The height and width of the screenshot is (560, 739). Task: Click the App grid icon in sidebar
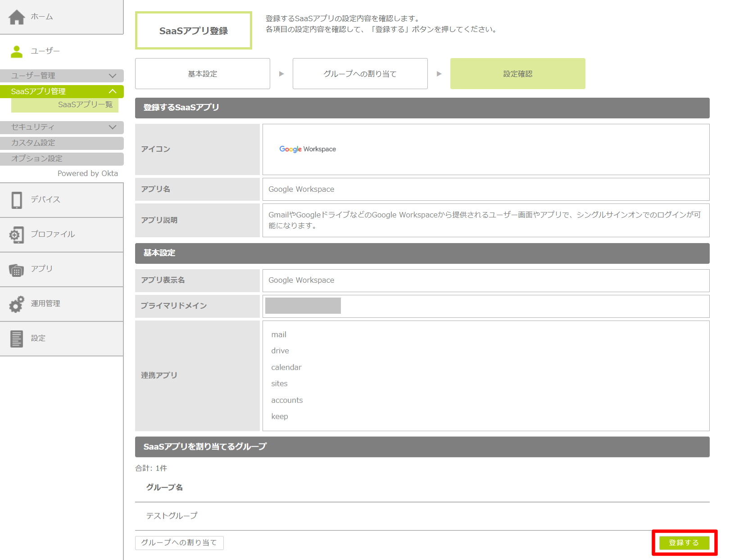[x=17, y=270]
